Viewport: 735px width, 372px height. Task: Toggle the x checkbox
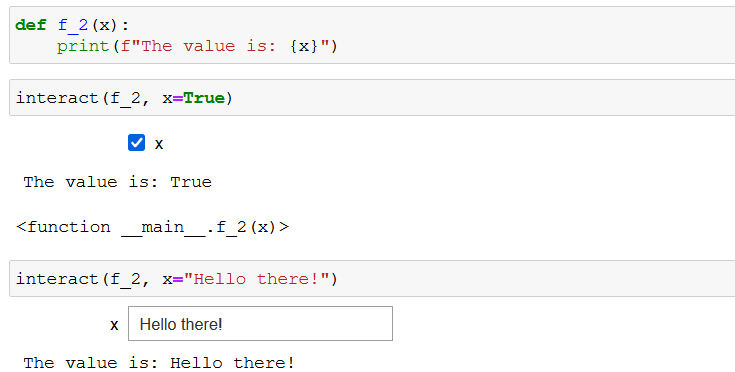(136, 143)
